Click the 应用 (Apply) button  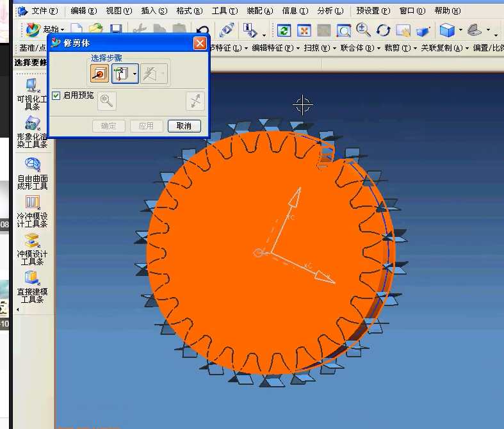(x=146, y=125)
